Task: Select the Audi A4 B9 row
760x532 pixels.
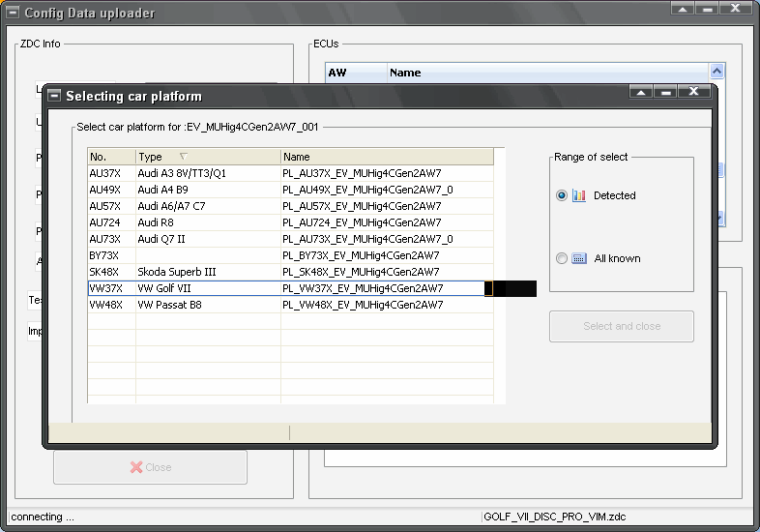Action: click(x=290, y=190)
